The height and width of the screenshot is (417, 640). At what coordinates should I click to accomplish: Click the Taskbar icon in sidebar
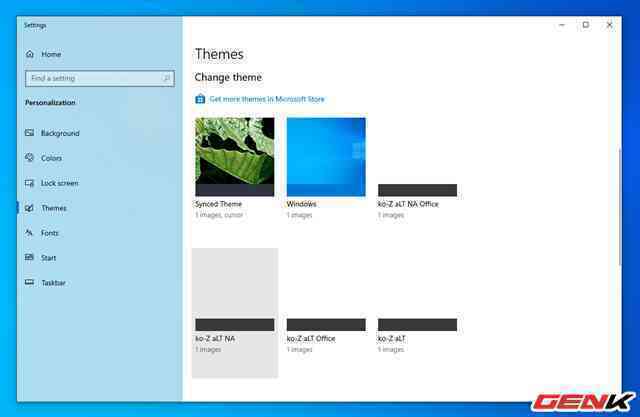click(x=29, y=282)
